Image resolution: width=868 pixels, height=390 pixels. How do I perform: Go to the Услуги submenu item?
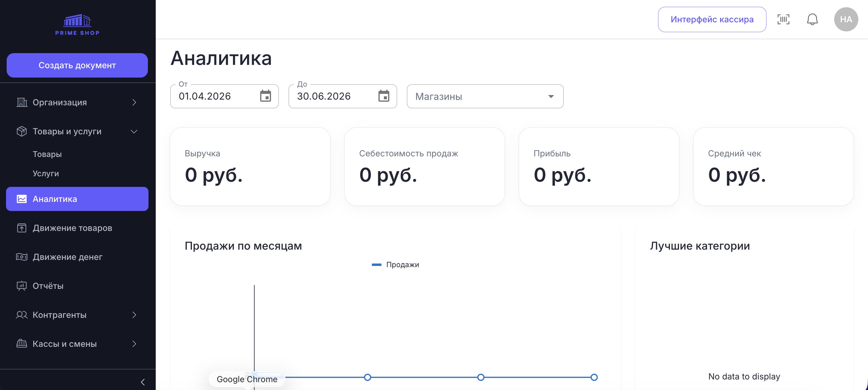[x=46, y=173]
